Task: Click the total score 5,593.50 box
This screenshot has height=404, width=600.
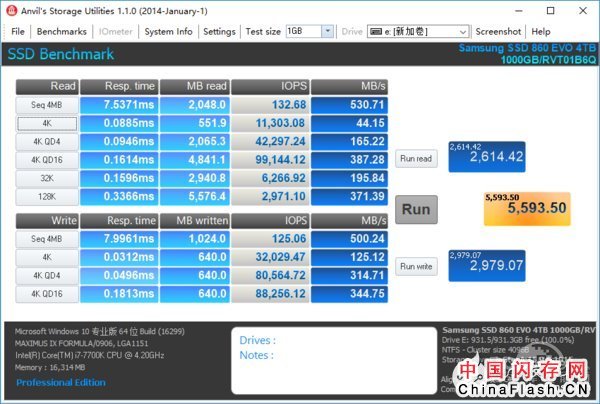Action: point(527,209)
